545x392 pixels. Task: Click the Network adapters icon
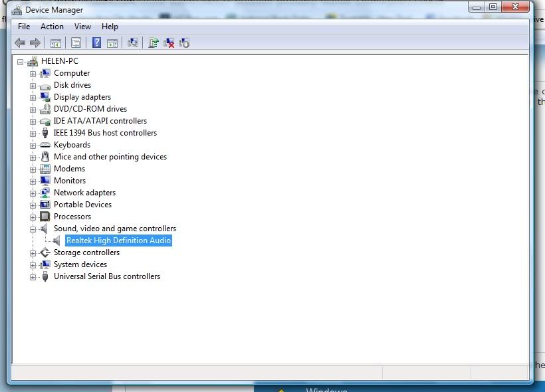[45, 193]
